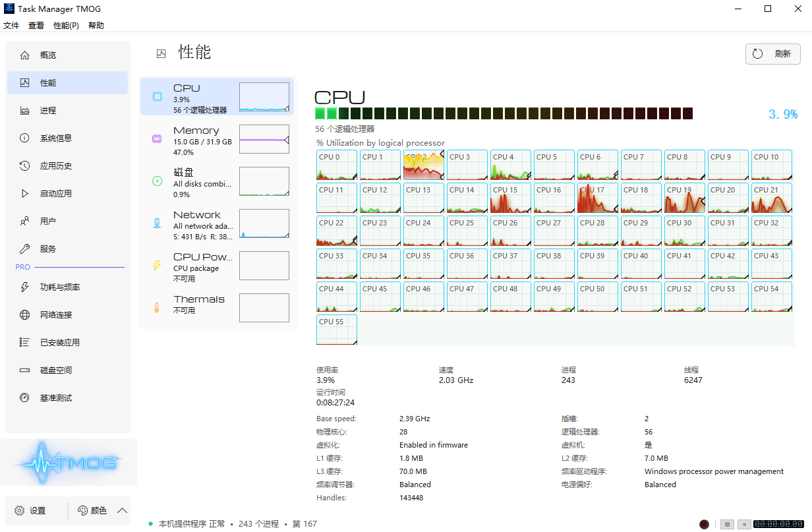The image size is (812, 532).
Task: Select the CPU 2 graph
Action: point(424,165)
